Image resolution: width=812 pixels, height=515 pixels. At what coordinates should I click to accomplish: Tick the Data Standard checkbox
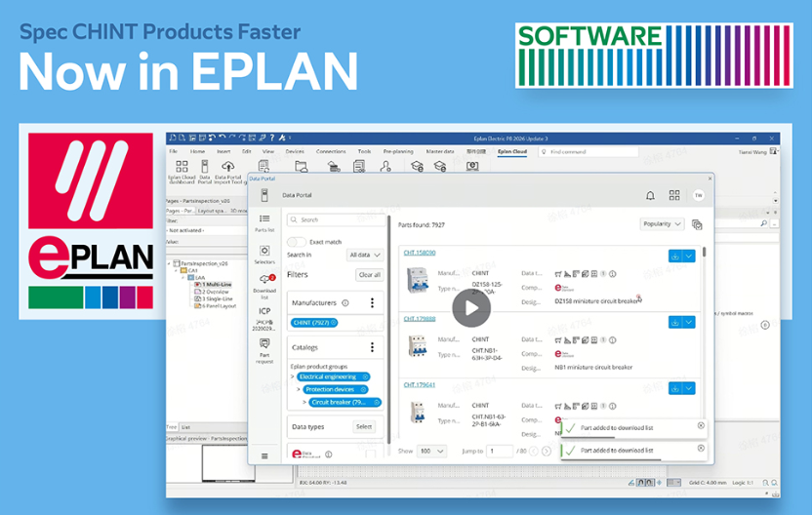pos(370,454)
